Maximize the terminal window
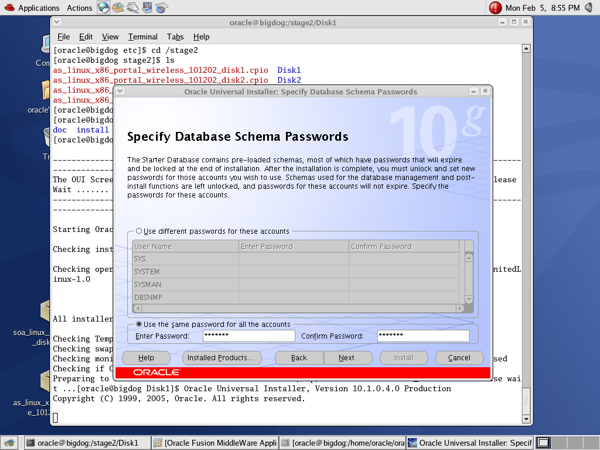This screenshot has height=450, width=600. click(514, 22)
